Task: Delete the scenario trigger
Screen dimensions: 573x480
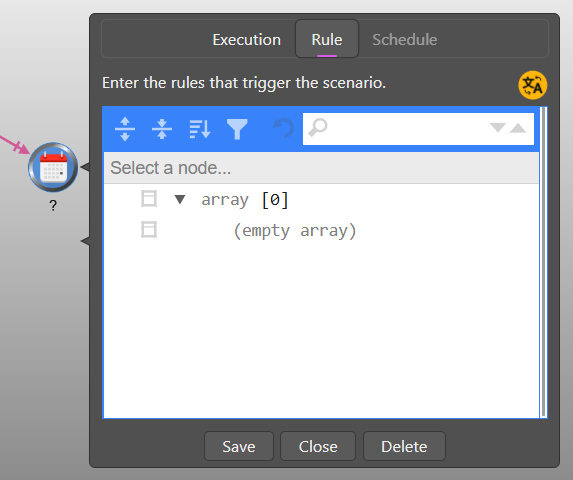Action: pyautogui.click(x=404, y=446)
